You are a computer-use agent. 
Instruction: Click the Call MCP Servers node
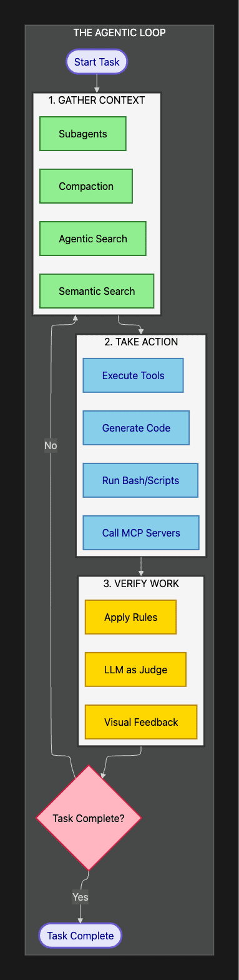point(141,533)
